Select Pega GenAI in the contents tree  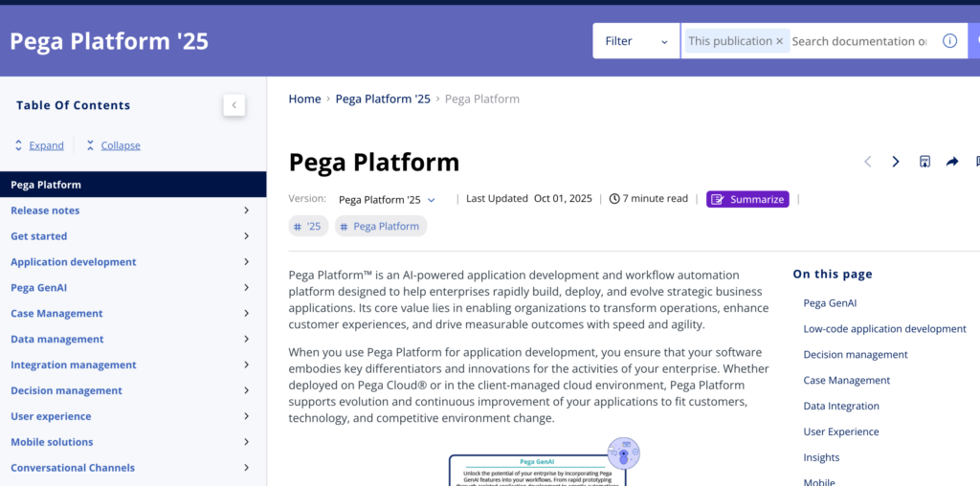(38, 288)
